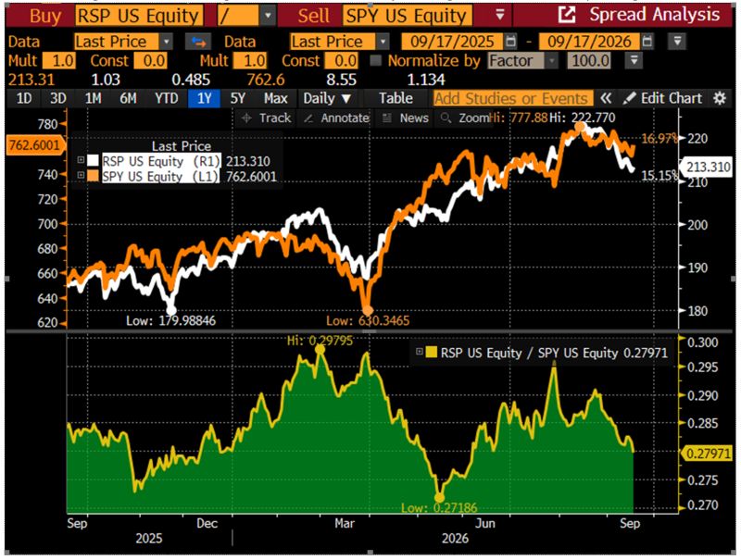Click the 15.15% return label

point(659,176)
